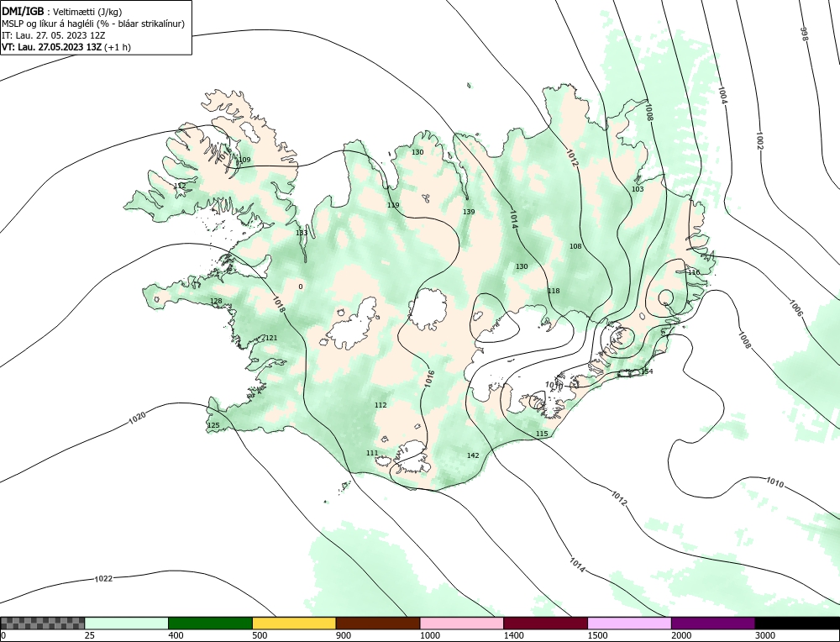Click the station value '121'

point(271,338)
